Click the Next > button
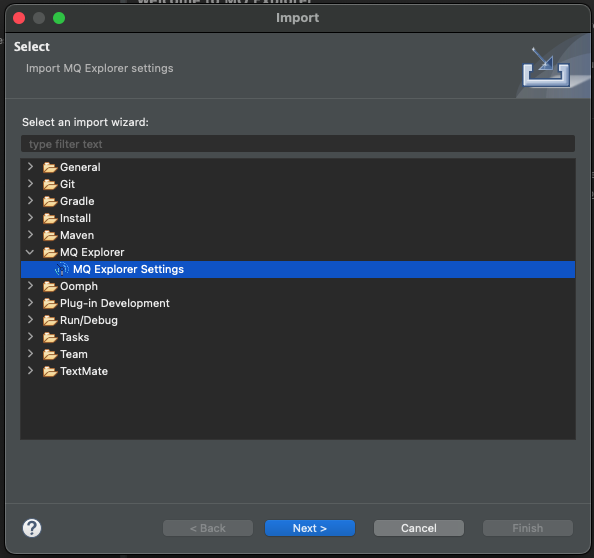 tap(310, 528)
